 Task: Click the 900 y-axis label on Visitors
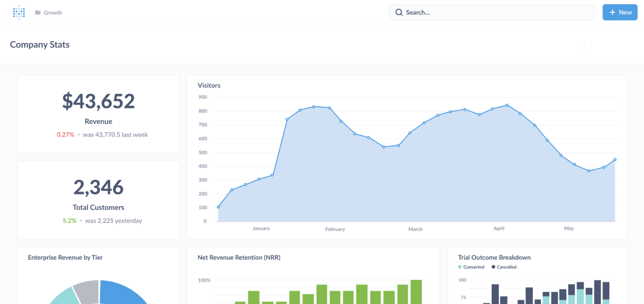[202, 97]
